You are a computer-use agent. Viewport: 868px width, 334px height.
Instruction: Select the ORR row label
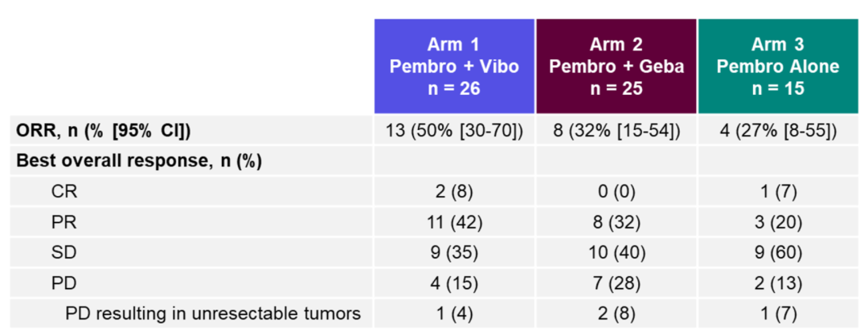104,131
